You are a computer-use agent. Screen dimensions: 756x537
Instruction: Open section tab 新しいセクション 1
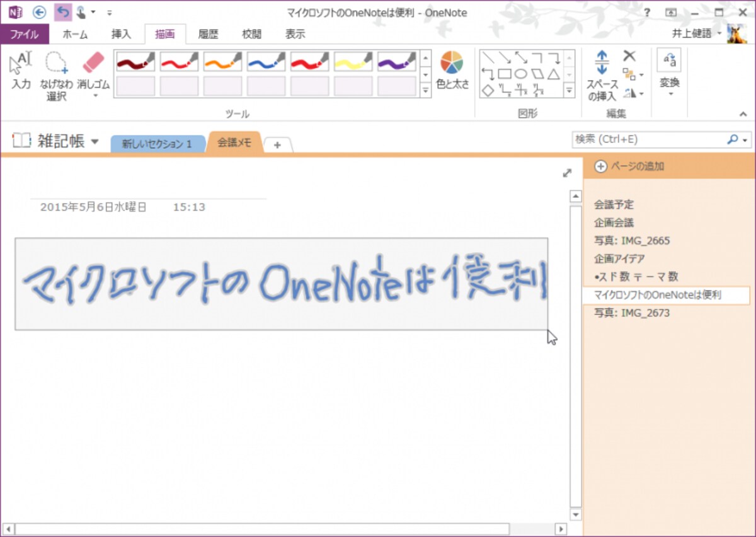point(157,144)
